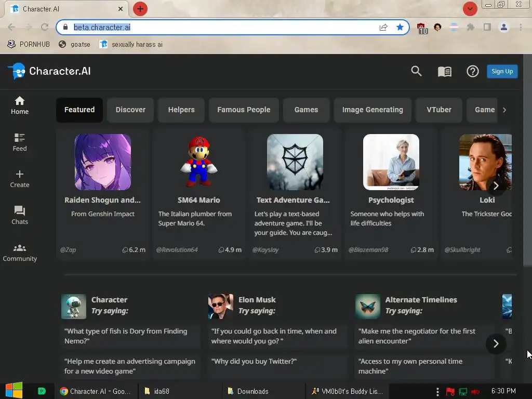Select the Famous People tab

(x=244, y=110)
